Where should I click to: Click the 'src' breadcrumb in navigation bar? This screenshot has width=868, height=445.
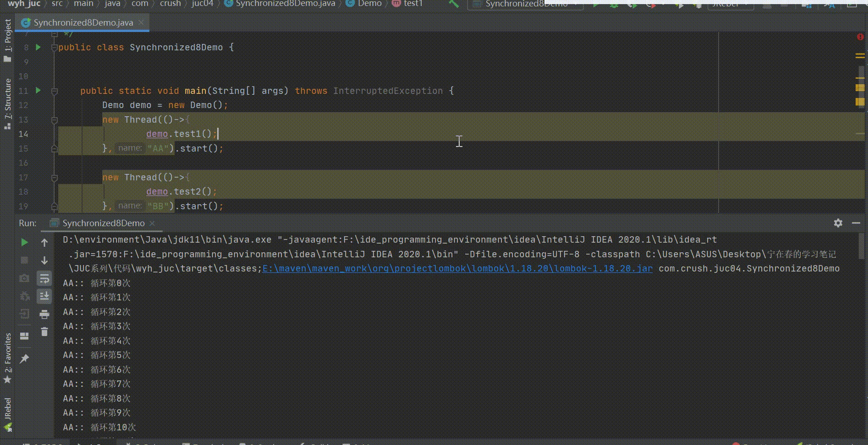click(57, 4)
